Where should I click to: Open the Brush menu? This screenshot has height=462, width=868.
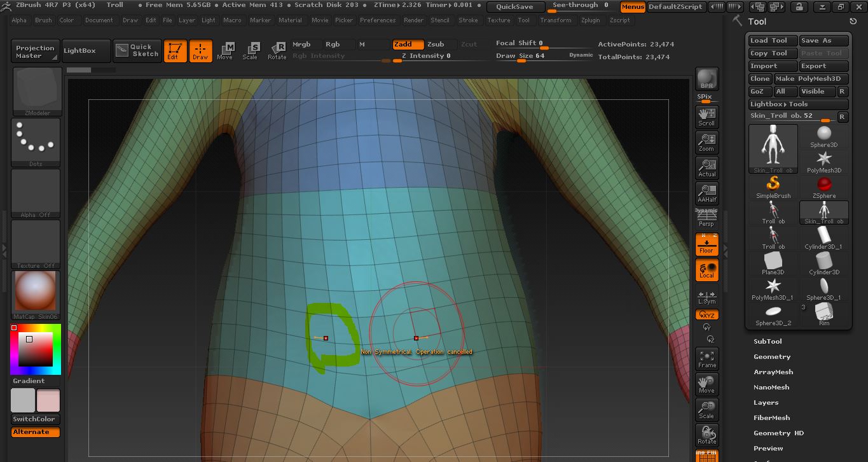(x=43, y=20)
